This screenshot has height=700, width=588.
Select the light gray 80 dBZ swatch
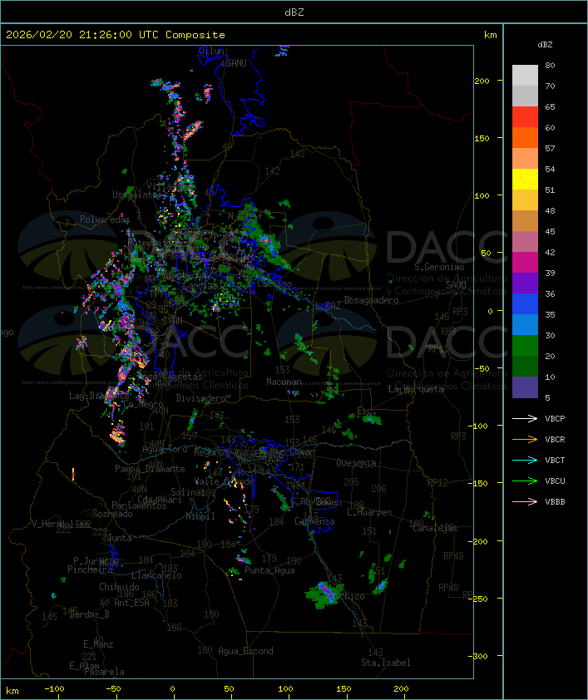525,75
